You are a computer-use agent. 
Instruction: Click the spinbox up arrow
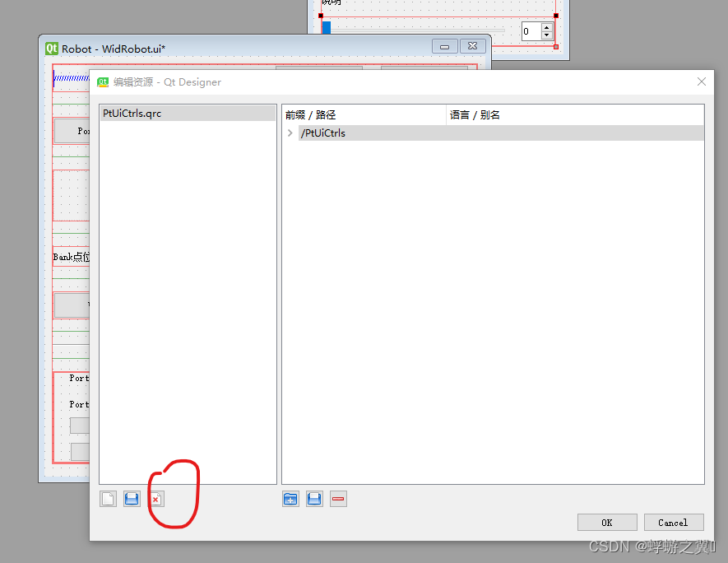546,27
